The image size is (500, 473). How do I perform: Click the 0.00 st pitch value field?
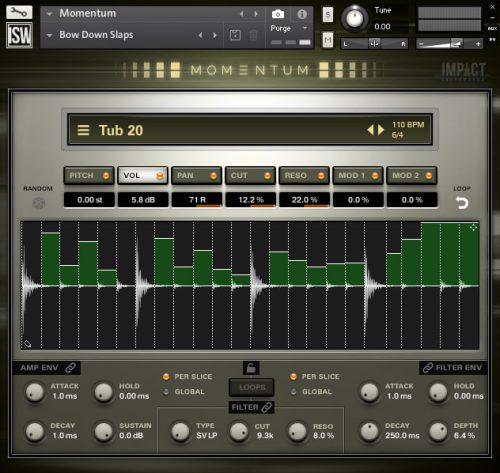(89, 200)
